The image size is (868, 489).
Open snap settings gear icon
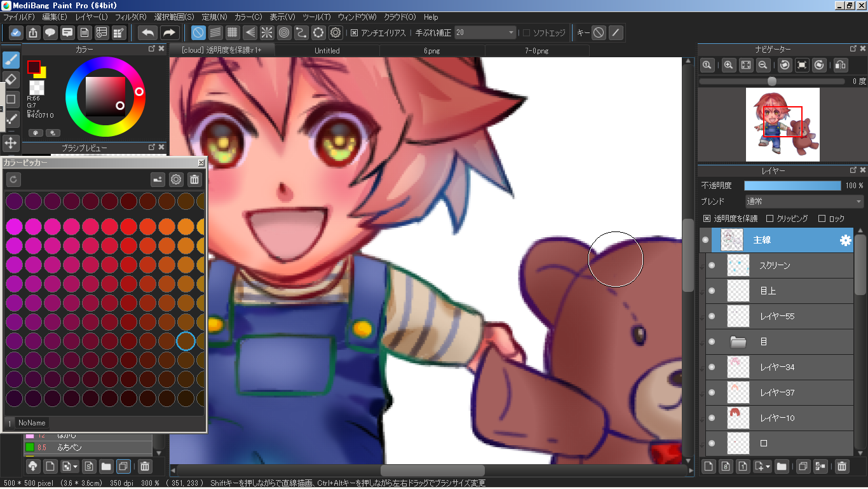tap(336, 32)
